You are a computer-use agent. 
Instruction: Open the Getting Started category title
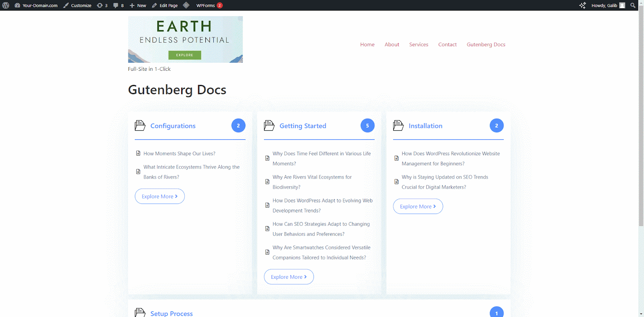pyautogui.click(x=303, y=126)
